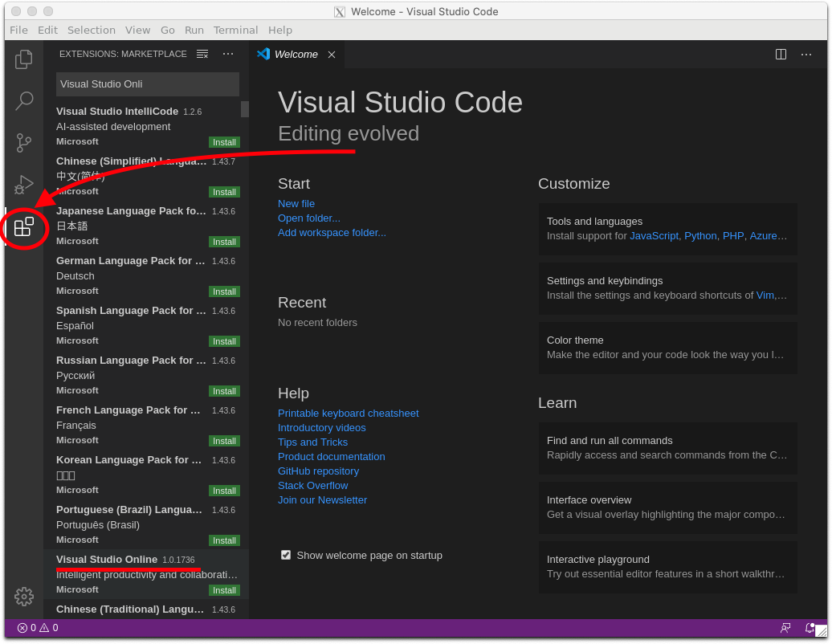Viewport: 832px width, 644px height.
Task: Open Extensions panel more actions menu
Action: click(228, 54)
